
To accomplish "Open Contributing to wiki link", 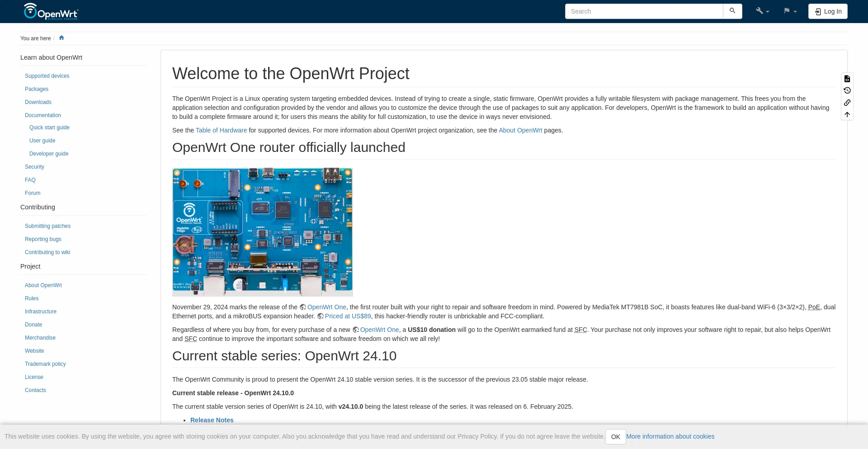I will (47, 252).
